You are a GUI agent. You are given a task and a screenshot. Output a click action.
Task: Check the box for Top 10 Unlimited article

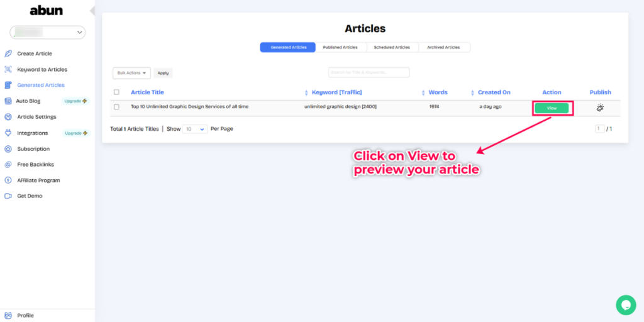coord(116,107)
